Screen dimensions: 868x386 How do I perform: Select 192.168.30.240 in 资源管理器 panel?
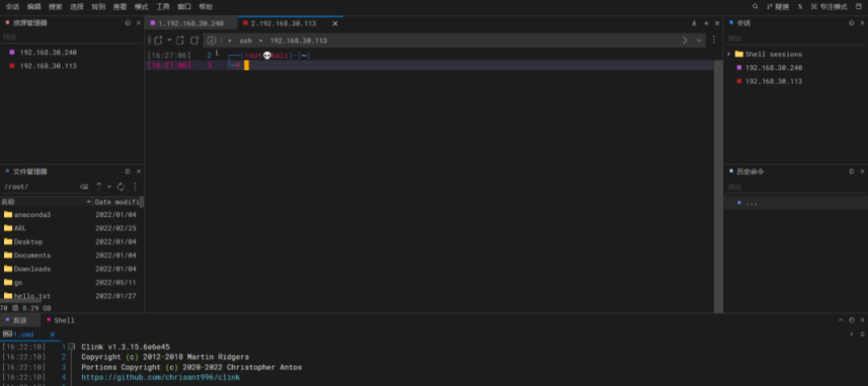[x=48, y=52]
